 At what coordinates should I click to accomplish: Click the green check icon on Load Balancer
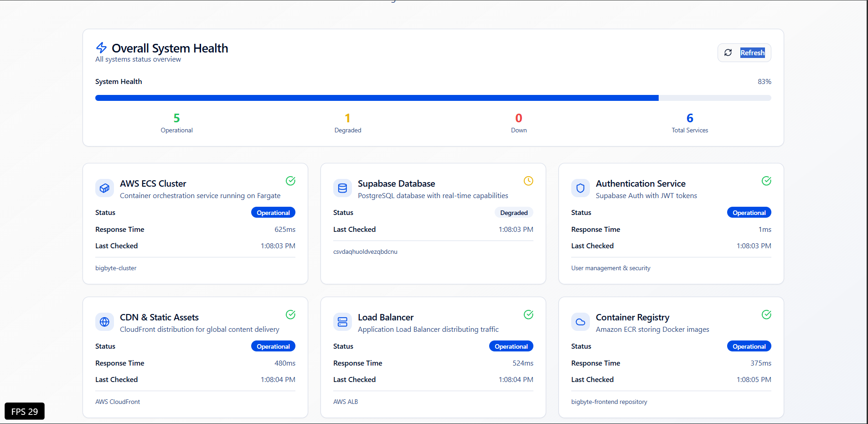tap(528, 314)
